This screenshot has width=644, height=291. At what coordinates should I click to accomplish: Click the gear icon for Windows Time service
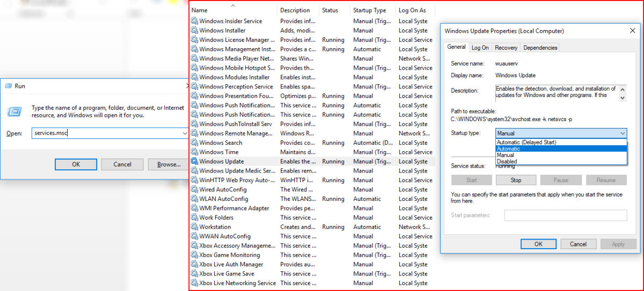[194, 152]
